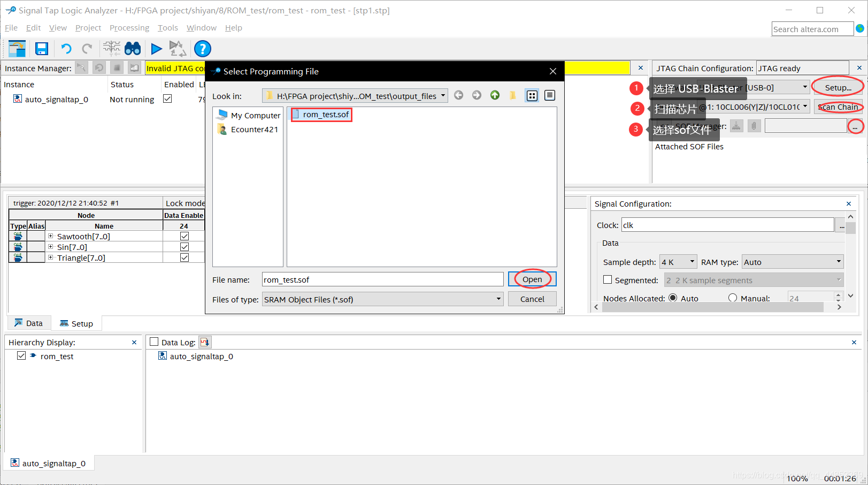Image resolution: width=868 pixels, height=485 pixels.
Task: Click the detach window toolbar icon
Action: 17,49
